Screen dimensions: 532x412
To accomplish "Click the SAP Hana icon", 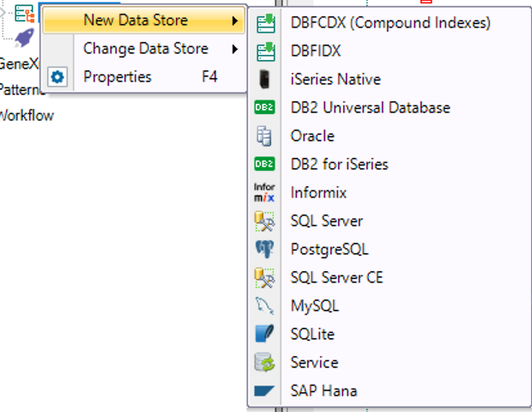I will pyautogui.click(x=264, y=391).
